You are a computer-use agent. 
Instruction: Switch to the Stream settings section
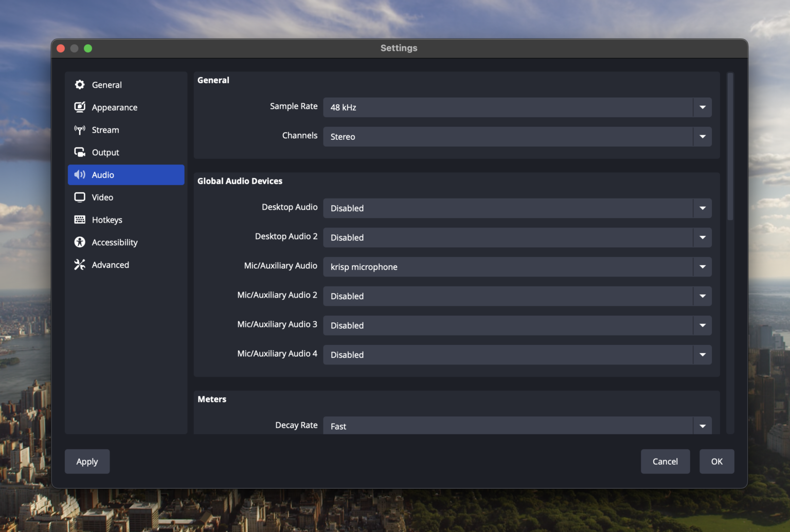click(105, 130)
